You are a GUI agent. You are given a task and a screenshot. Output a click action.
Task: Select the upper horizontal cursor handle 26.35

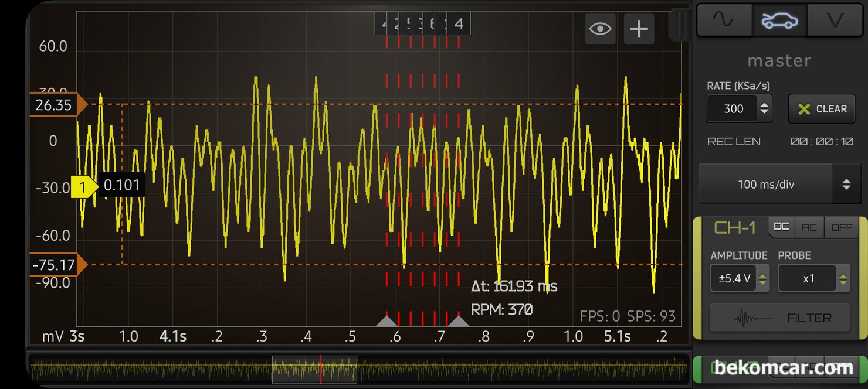(57, 105)
